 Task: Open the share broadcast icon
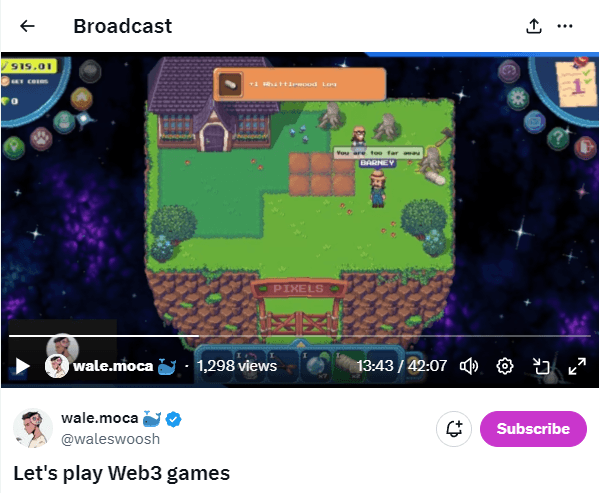pyautogui.click(x=534, y=26)
